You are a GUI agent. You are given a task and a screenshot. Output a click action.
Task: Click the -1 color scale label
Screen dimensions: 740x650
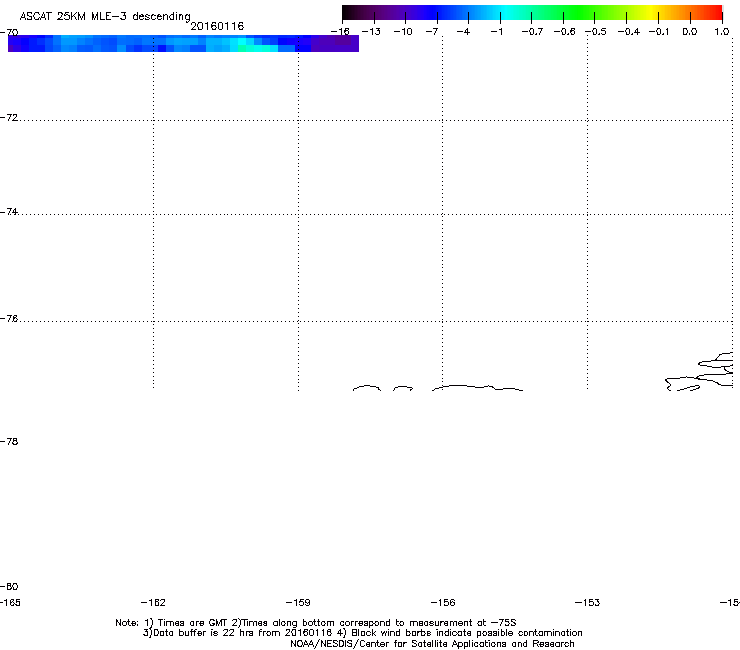point(496,32)
